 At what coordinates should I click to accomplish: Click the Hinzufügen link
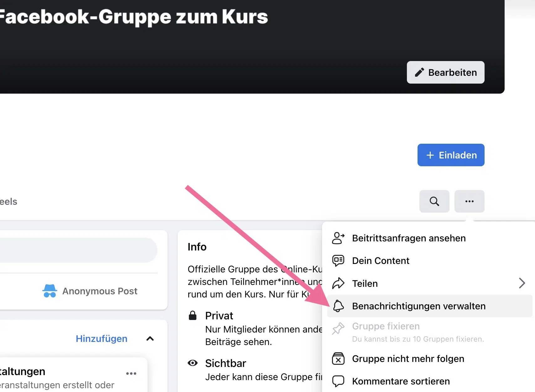(x=101, y=338)
